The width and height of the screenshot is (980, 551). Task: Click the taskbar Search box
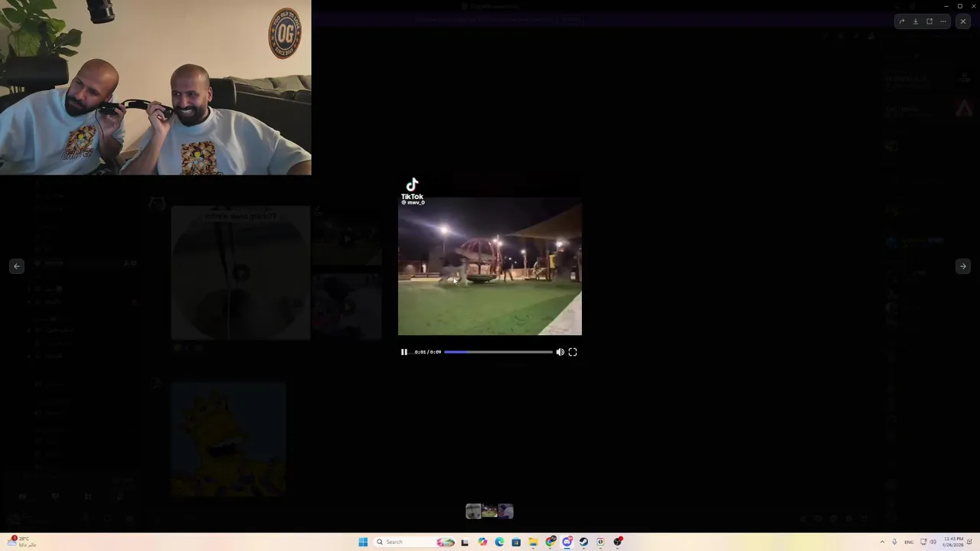(x=413, y=542)
